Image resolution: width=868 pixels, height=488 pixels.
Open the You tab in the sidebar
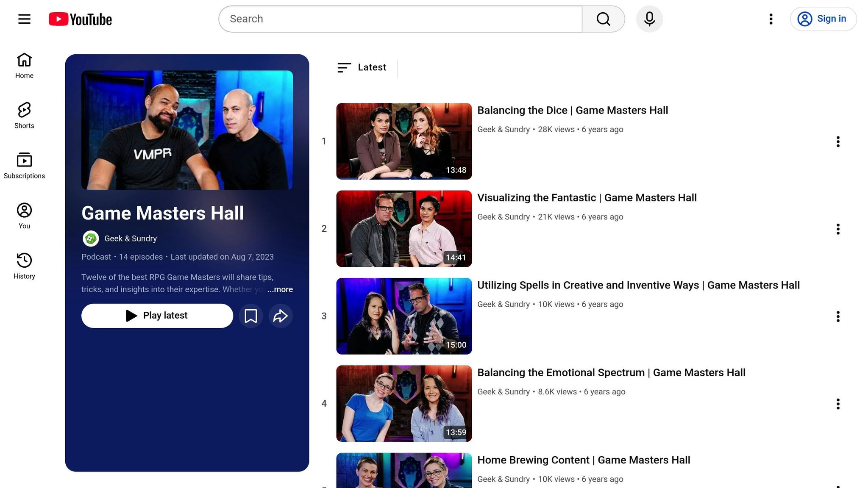24,216
